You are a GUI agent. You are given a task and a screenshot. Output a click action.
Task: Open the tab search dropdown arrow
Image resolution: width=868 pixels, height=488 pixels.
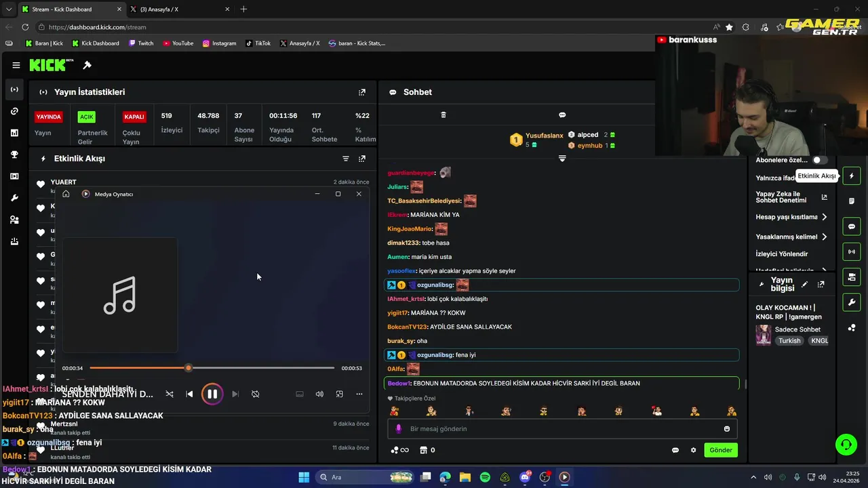tap(8, 9)
